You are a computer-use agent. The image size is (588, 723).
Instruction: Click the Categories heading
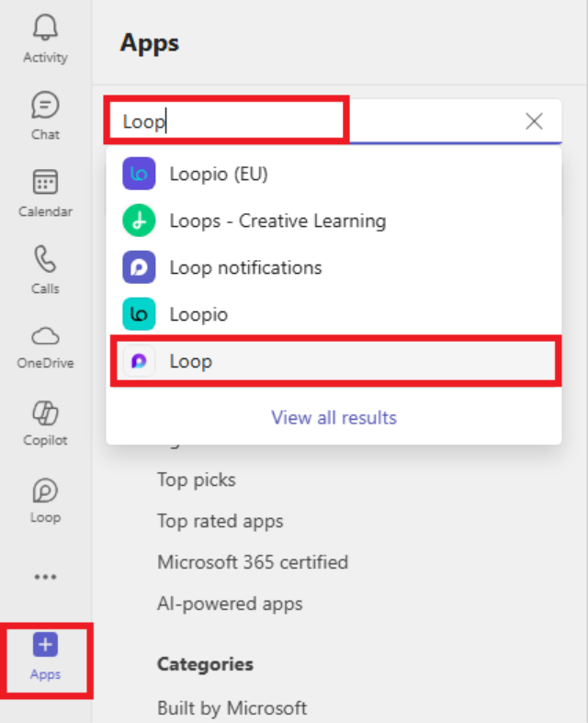[x=205, y=664]
